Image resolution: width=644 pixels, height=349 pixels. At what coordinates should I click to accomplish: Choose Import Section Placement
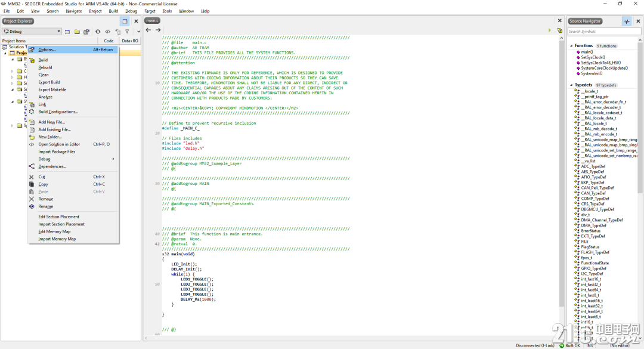(x=61, y=224)
